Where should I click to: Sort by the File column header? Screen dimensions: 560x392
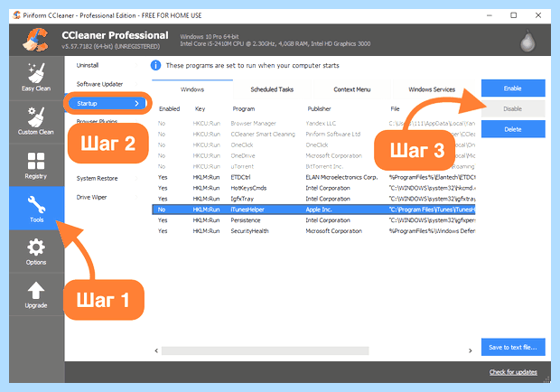[x=395, y=109]
